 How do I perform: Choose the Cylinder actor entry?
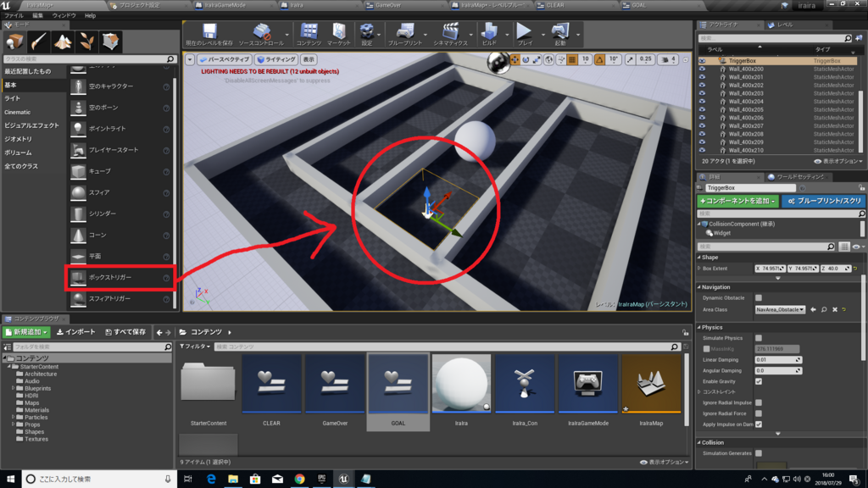click(x=120, y=213)
